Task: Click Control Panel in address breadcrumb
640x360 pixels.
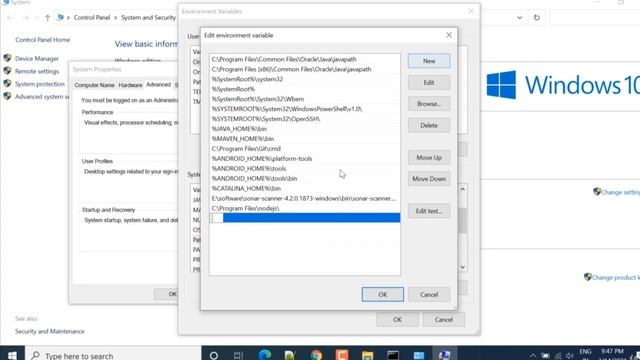Action: [x=92, y=18]
